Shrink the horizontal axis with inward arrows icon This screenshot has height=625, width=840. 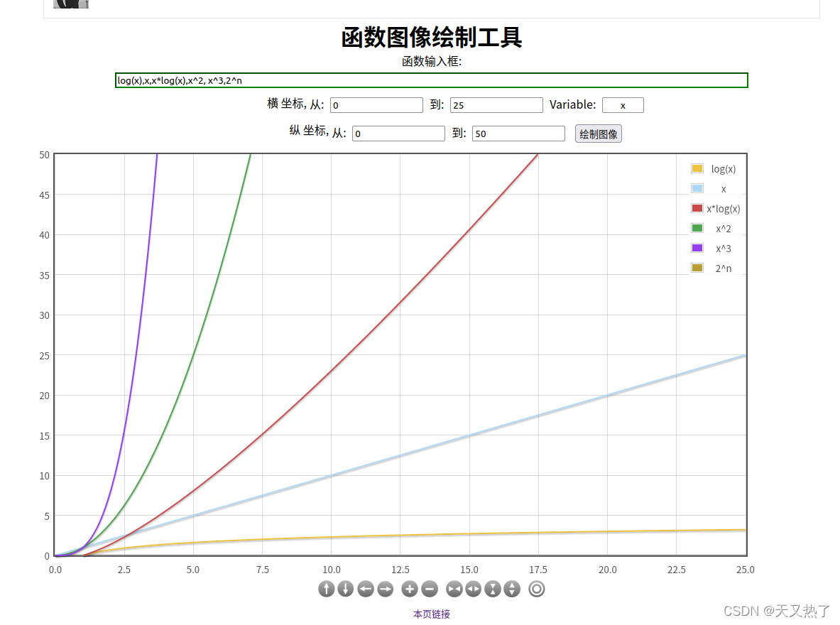pyautogui.click(x=454, y=589)
